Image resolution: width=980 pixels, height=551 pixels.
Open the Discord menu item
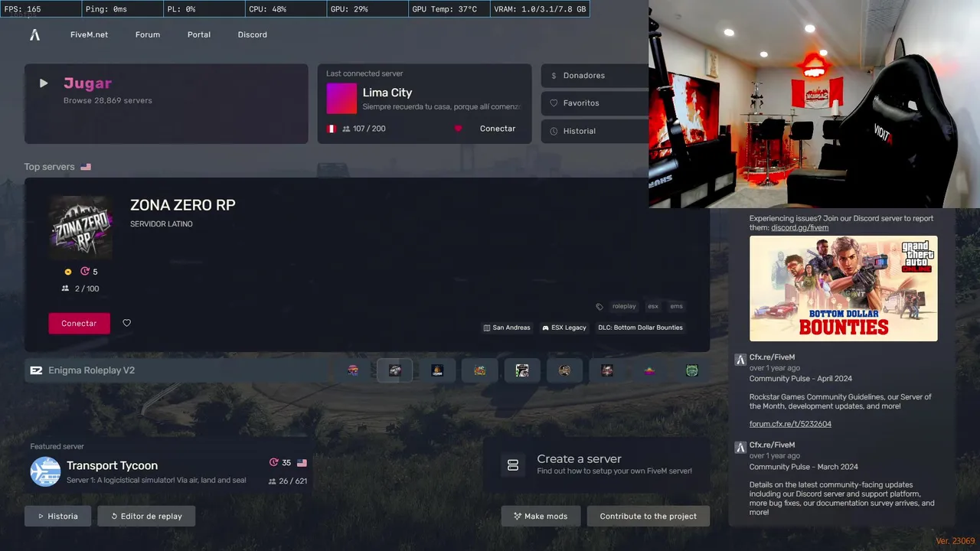(253, 34)
